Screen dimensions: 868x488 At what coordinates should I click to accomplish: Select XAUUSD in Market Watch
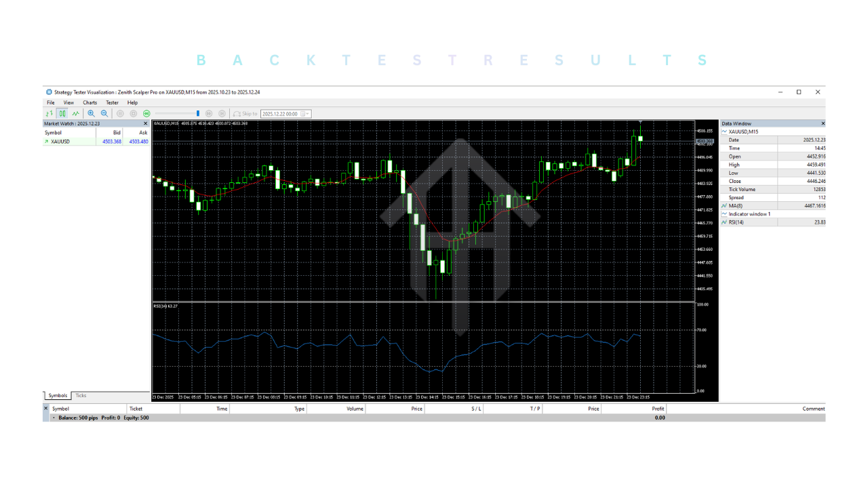click(60, 142)
